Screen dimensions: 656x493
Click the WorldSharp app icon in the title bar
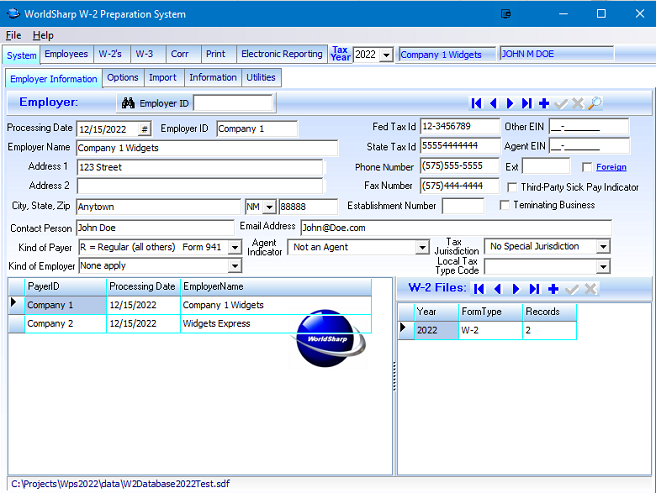[13, 13]
